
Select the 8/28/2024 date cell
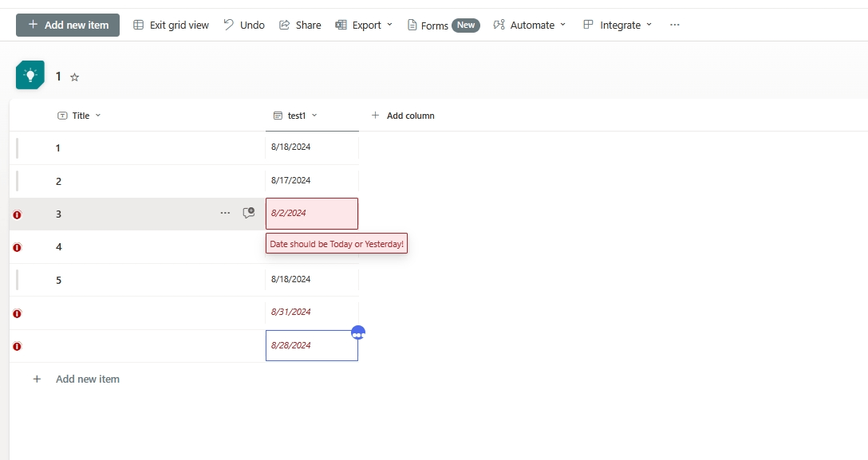[x=312, y=345]
